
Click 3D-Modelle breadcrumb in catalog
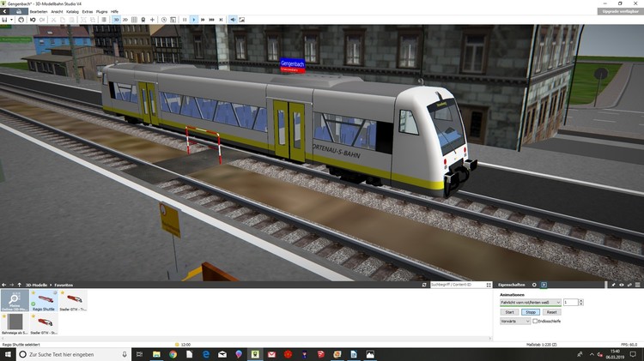point(37,285)
